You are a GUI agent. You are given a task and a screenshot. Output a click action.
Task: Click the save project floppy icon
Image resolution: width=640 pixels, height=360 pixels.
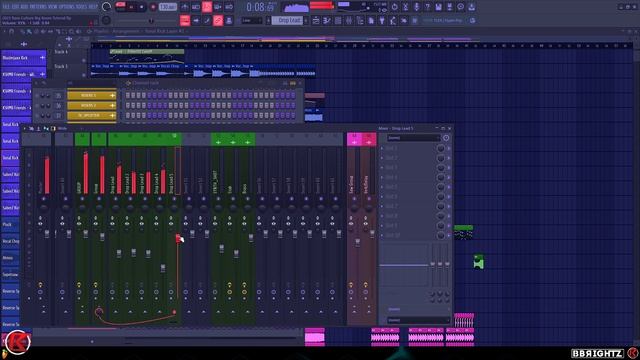pos(438,7)
